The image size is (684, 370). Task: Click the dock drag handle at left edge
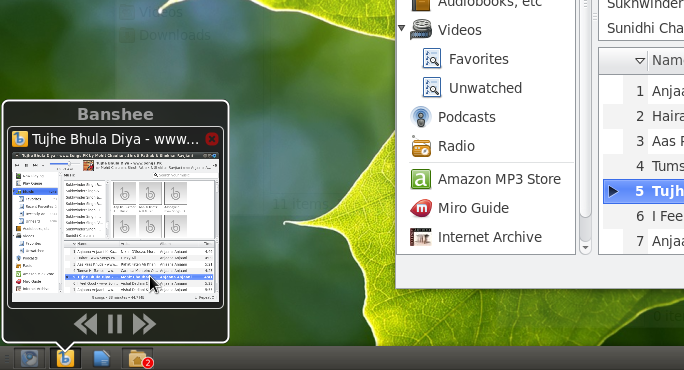tap(6, 359)
